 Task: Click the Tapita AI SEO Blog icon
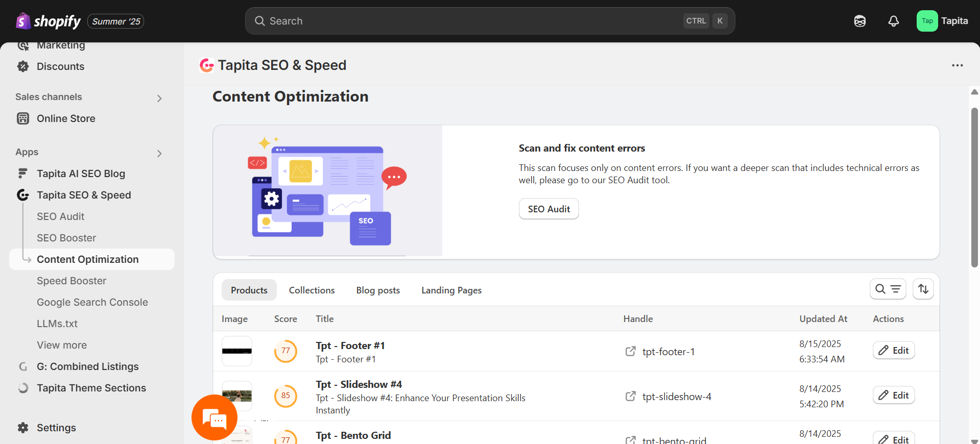point(23,174)
